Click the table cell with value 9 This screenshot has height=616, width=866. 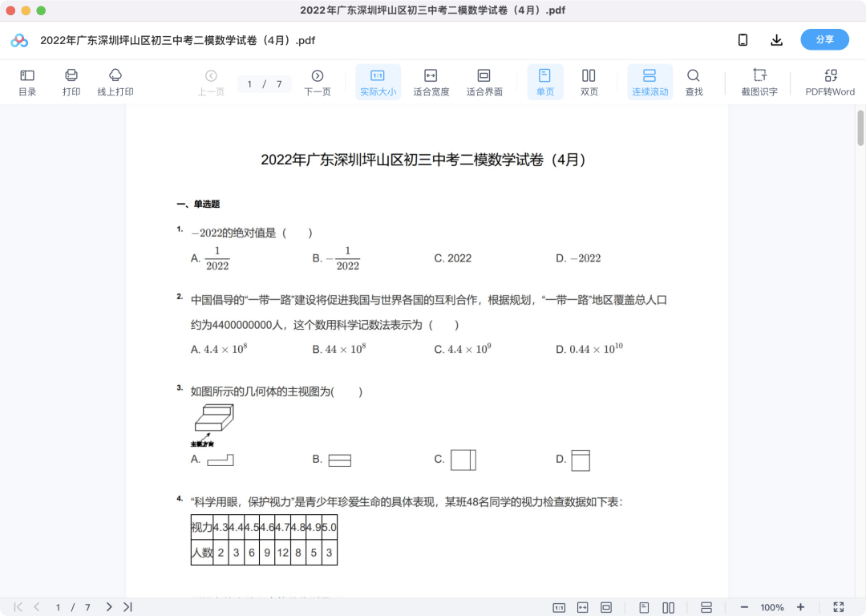pyautogui.click(x=267, y=553)
